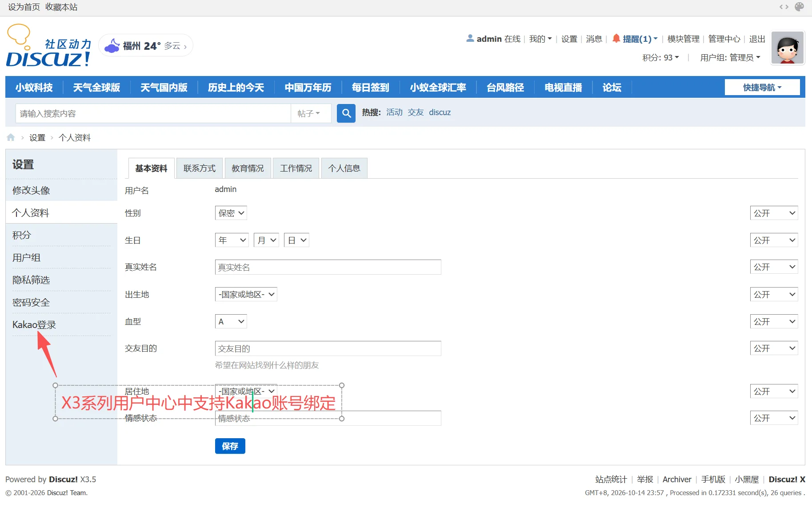Click the 退出 logout link
812x516 pixels.
757,39
